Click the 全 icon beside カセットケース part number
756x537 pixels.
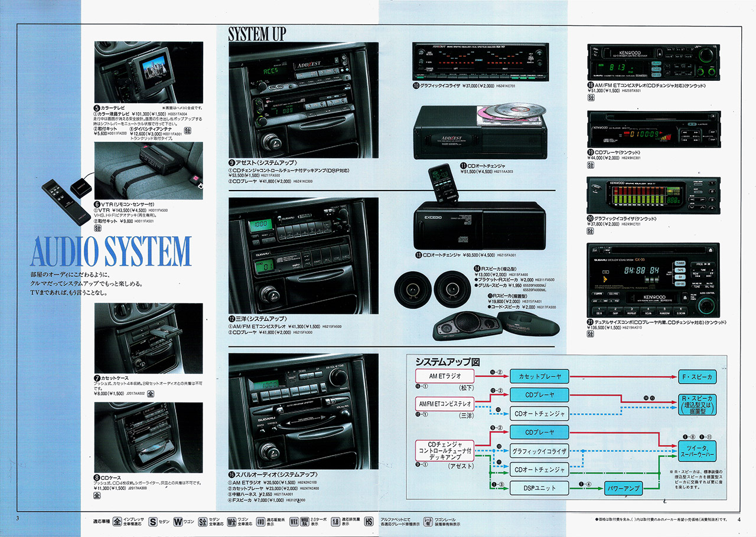[150, 393]
